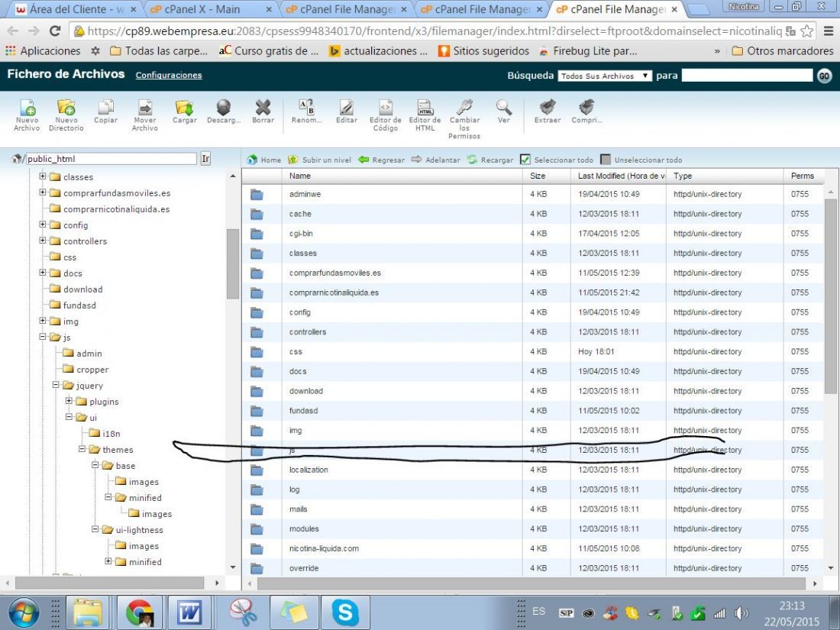Screen dimensions: 840x630
Task: Click Unseleccionar todo checkbox
Action: 606,160
